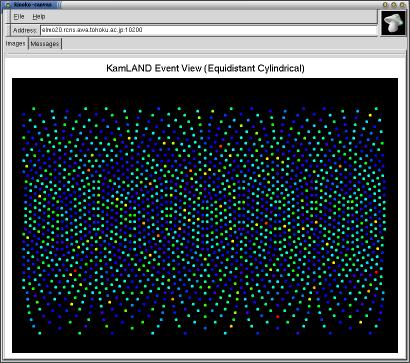Click the black event view canvas top margin
This screenshot has height=363, width=410.
[x=205, y=92]
